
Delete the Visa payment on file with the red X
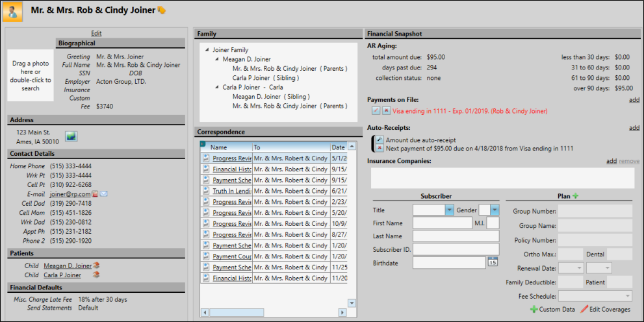386,111
